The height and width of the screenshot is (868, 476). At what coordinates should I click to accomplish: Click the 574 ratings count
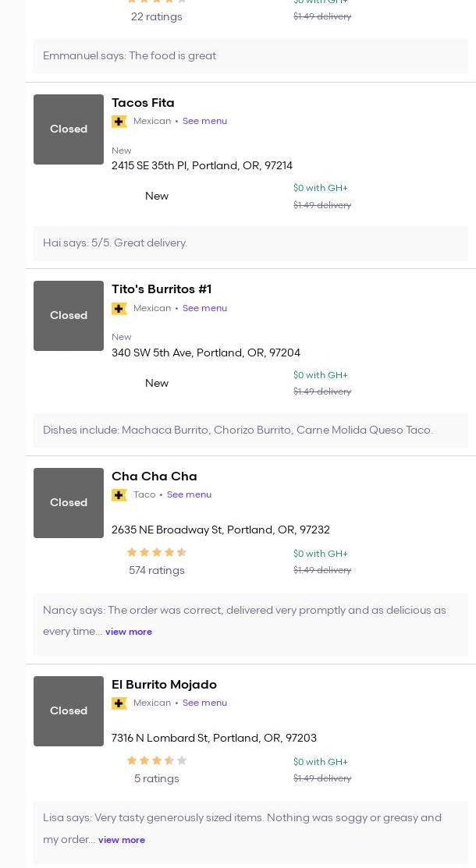tap(157, 571)
